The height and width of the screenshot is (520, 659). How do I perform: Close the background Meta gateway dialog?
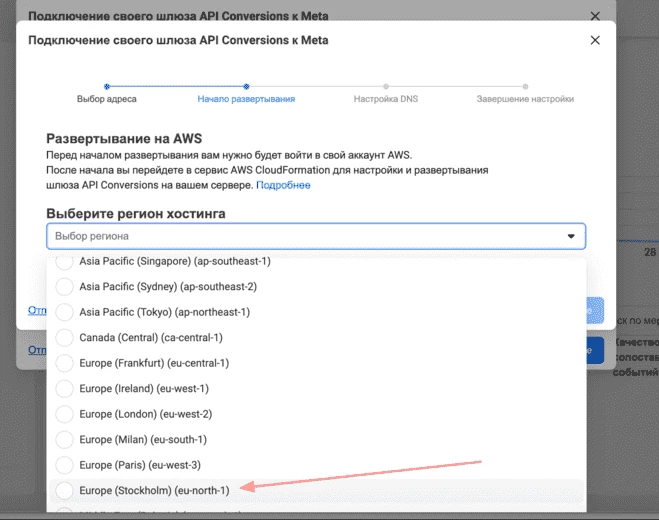click(595, 16)
